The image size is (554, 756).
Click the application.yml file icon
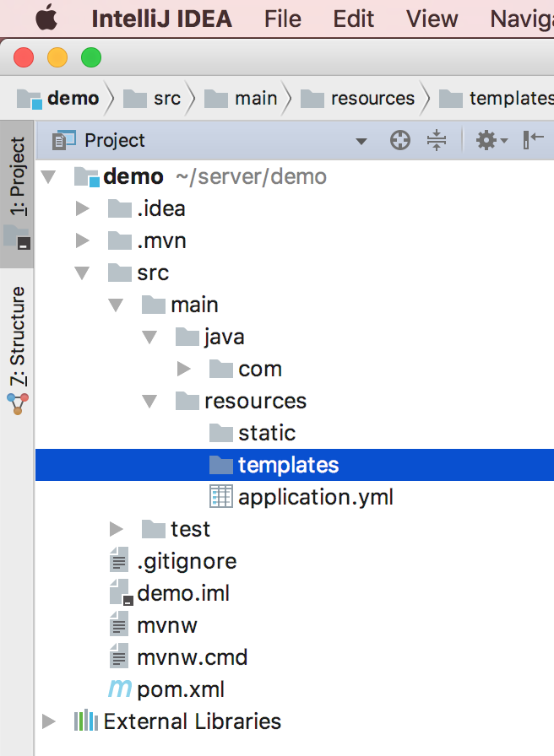pos(220,497)
